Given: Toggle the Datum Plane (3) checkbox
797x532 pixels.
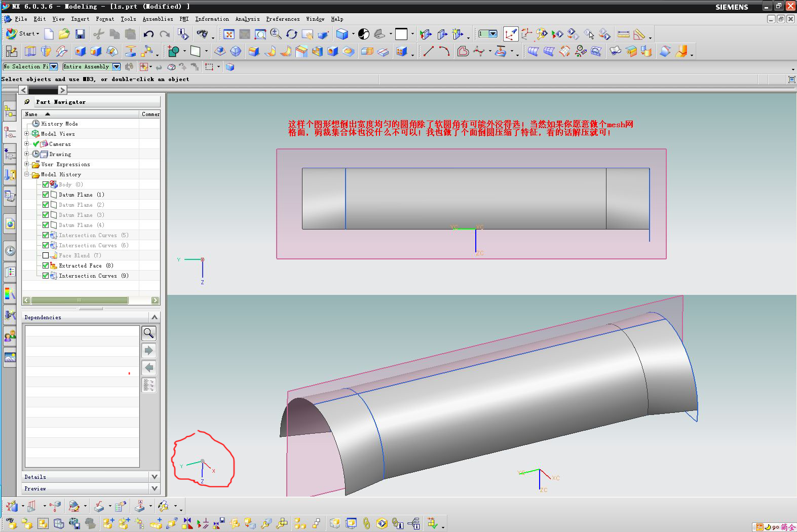Looking at the screenshot, I should click(46, 215).
